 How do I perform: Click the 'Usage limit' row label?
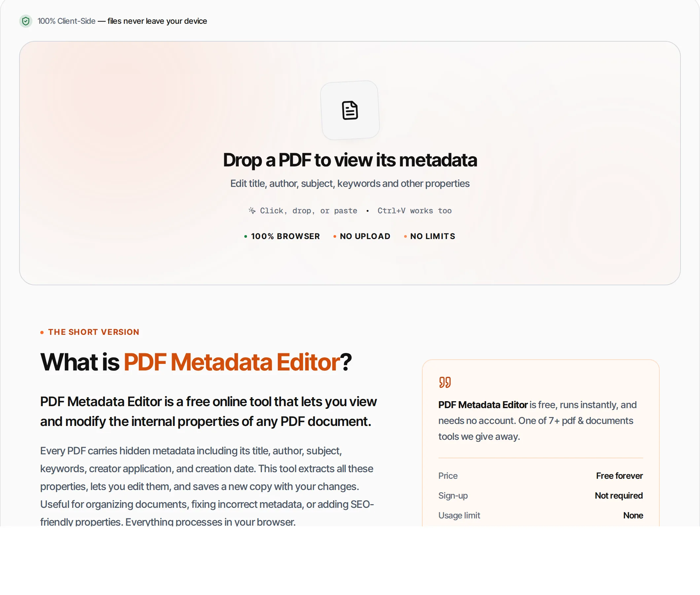(459, 515)
